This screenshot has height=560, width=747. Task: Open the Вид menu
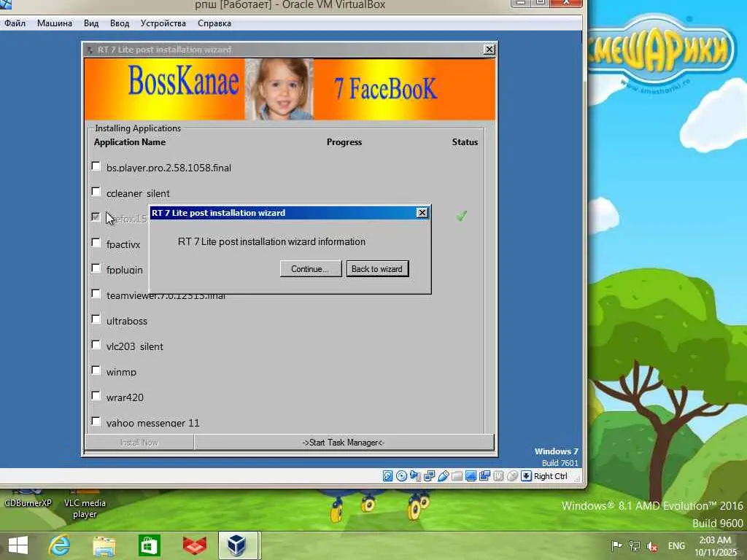click(91, 23)
